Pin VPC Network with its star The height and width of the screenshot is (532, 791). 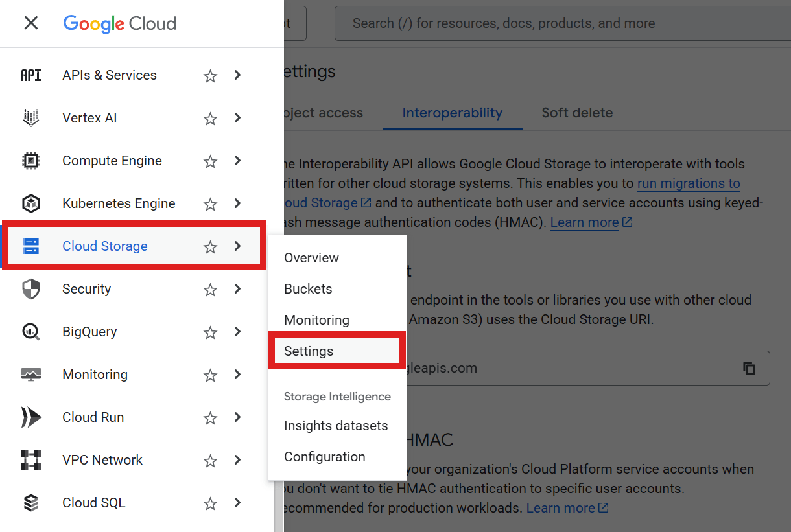click(x=210, y=461)
